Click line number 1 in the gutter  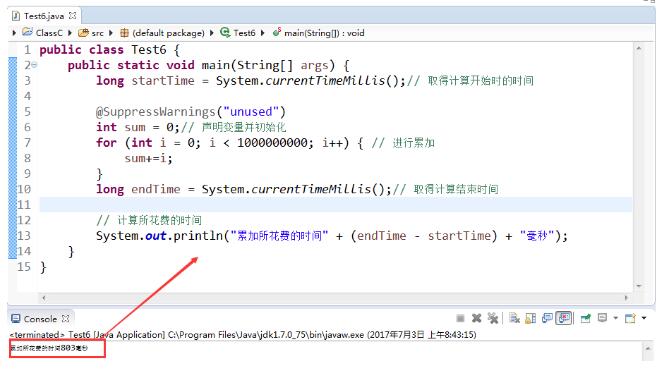pos(28,50)
